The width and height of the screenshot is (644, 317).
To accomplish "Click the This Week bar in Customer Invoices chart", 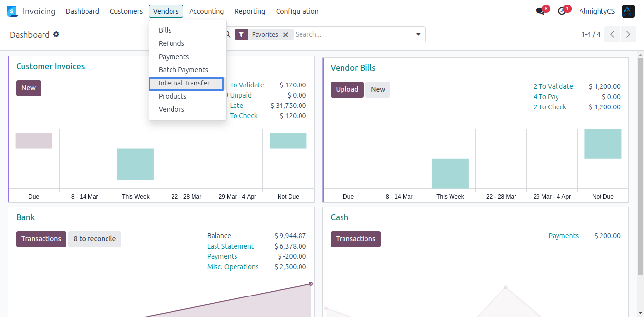I will pos(135,164).
